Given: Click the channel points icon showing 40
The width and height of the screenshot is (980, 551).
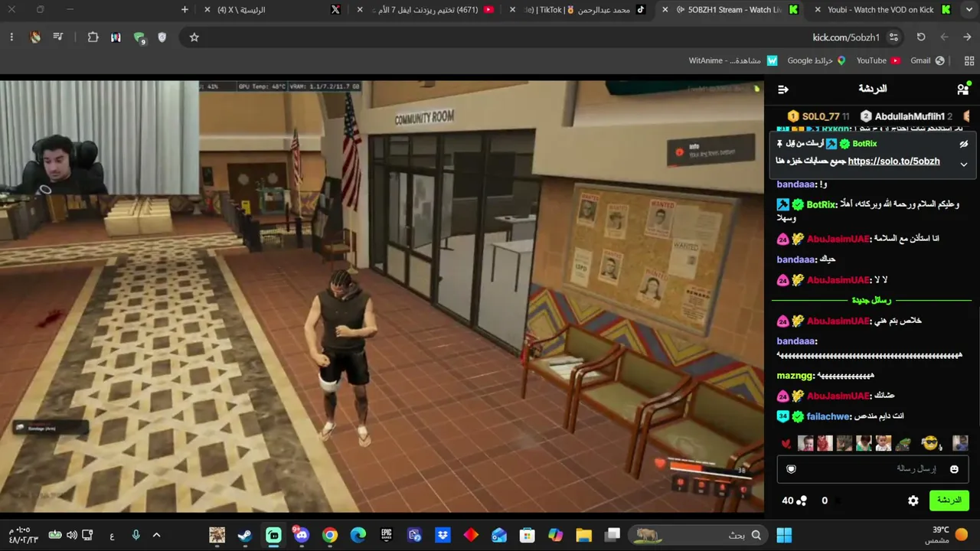Looking at the screenshot, I should [x=794, y=500].
